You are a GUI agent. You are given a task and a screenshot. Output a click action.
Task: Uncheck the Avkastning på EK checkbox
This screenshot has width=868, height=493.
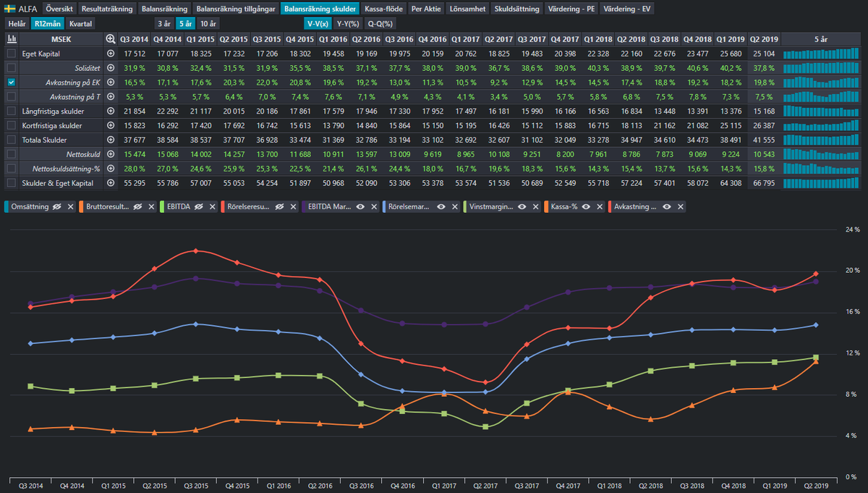click(x=11, y=82)
